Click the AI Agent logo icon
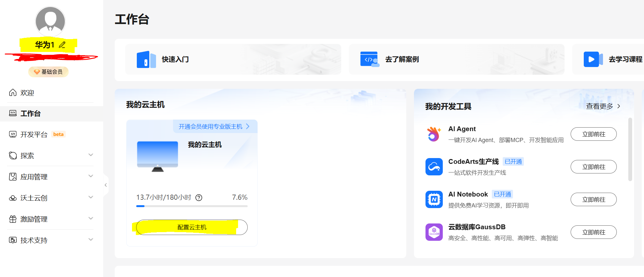 [434, 134]
